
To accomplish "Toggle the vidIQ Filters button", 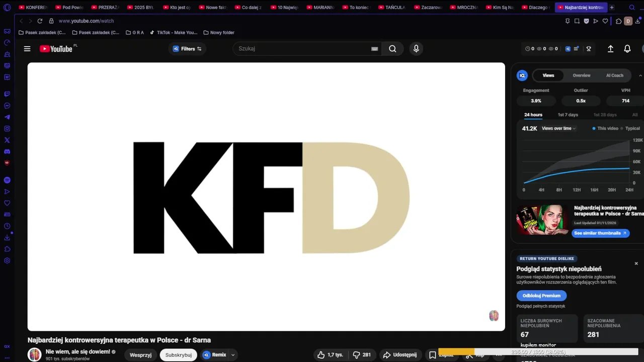I will coord(187,49).
